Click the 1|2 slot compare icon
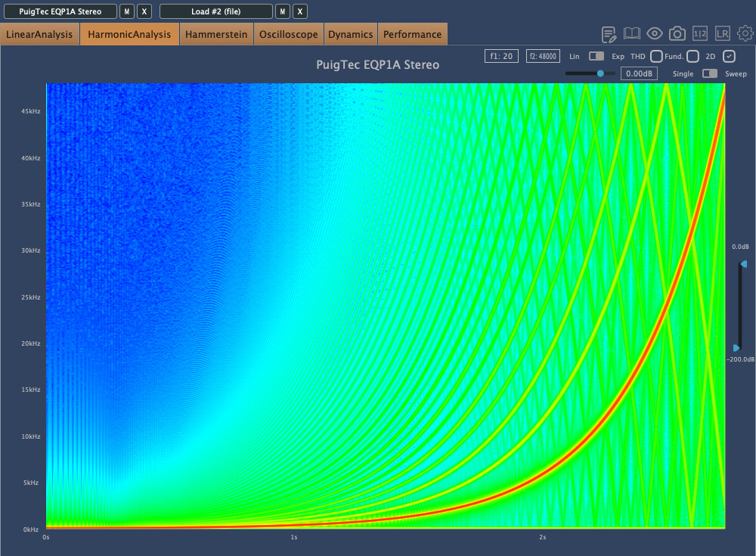The width and height of the screenshot is (756, 556). point(700,34)
